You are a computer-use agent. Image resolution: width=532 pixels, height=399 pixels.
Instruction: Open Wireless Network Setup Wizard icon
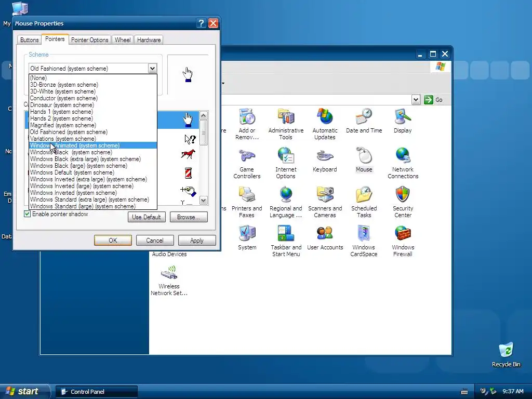pos(169,280)
